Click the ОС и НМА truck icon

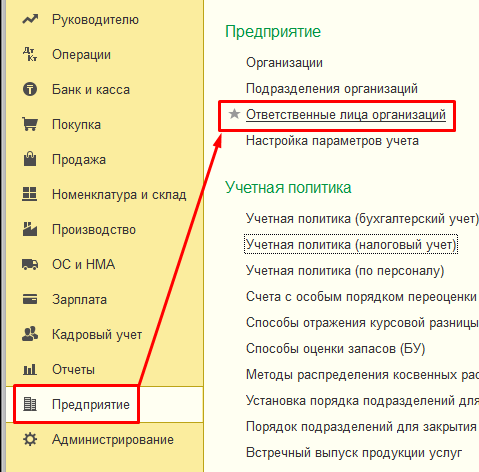pos(30,264)
